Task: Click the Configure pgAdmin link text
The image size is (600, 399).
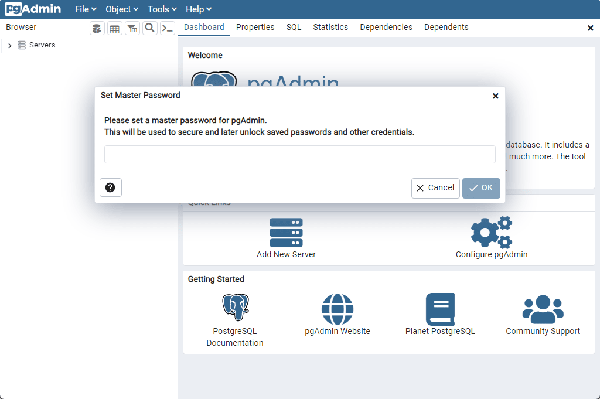Action: [491, 254]
